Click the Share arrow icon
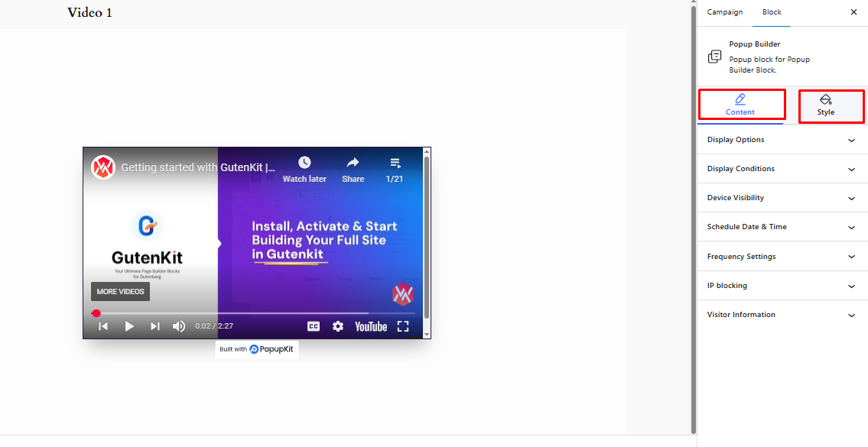Screen dimensions: 868x447 coord(353,163)
